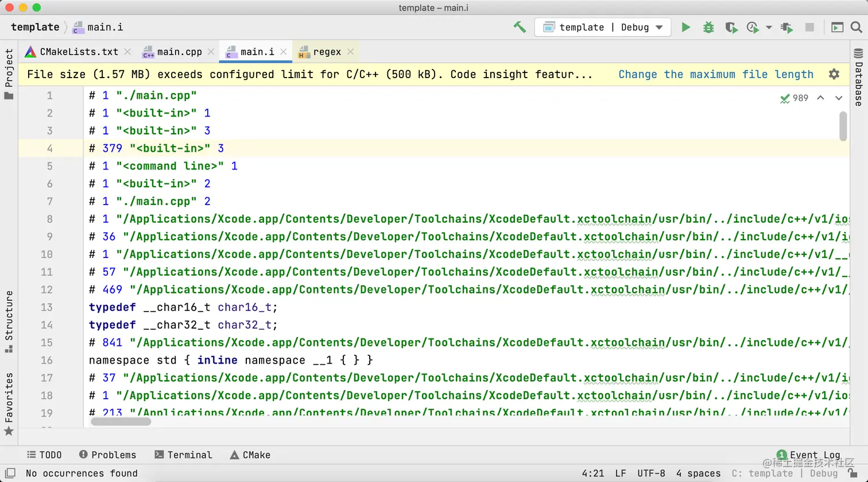Click the line # 379 "<built-in>" 3
Image resolution: width=868 pixels, height=482 pixels.
coord(156,148)
